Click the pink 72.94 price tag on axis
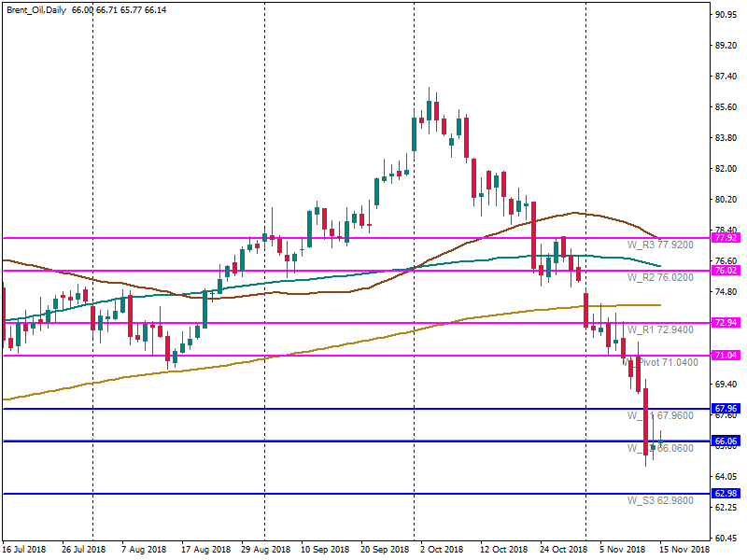 [x=726, y=323]
